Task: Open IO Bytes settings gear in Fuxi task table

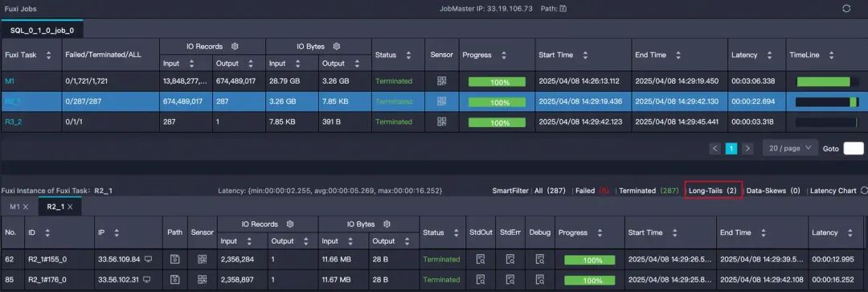Action: pyautogui.click(x=336, y=47)
